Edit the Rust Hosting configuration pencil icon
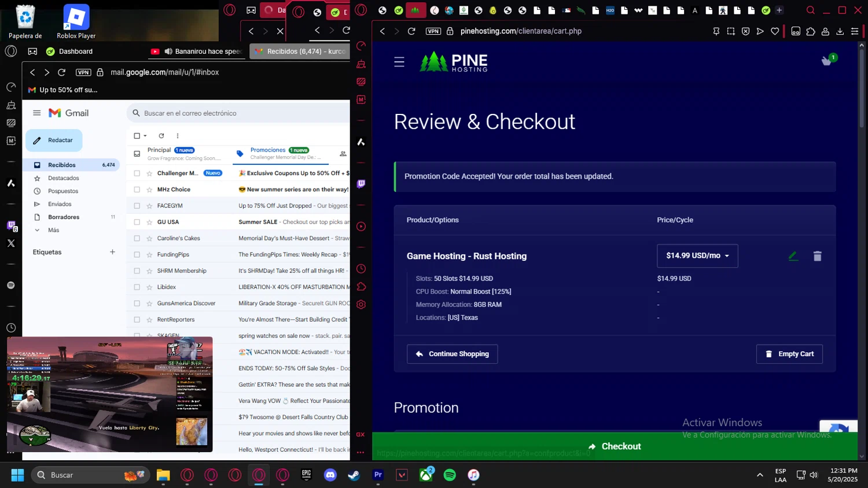The height and width of the screenshot is (488, 868). (793, 256)
